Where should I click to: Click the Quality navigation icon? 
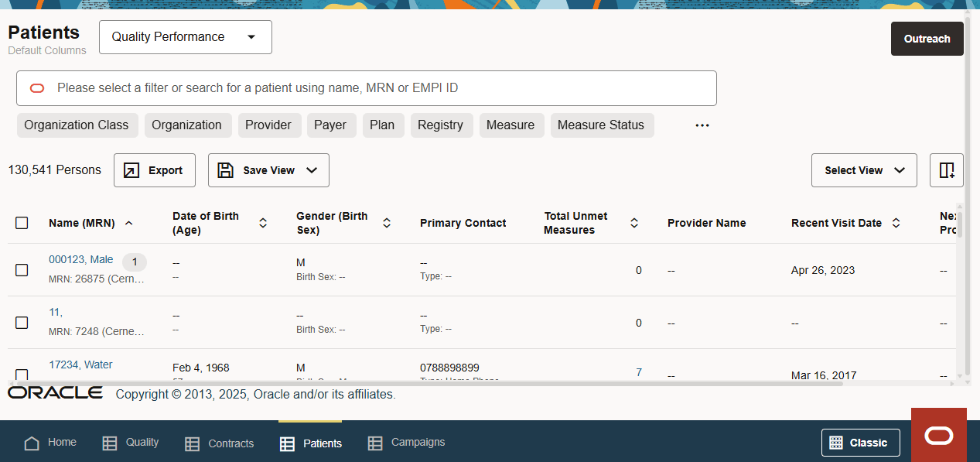point(108,442)
